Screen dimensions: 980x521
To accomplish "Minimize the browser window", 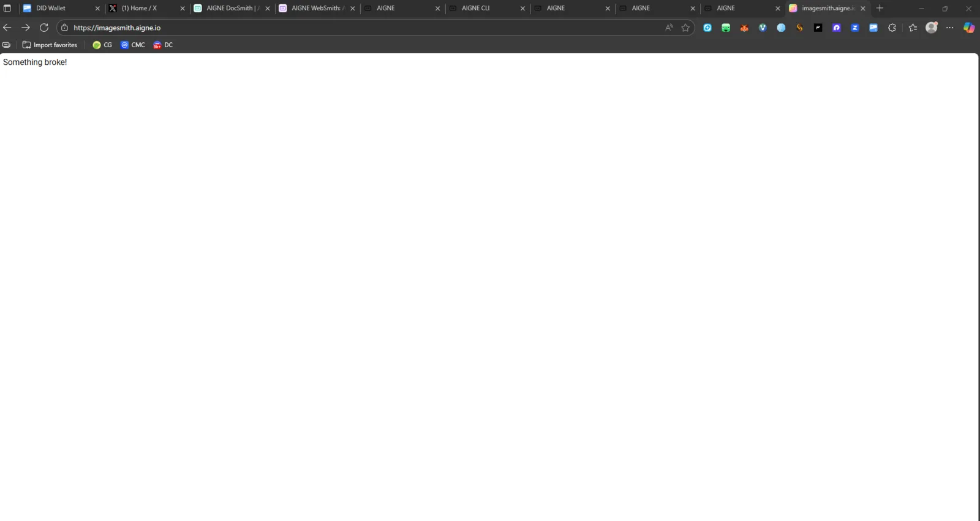I will (921, 9).
